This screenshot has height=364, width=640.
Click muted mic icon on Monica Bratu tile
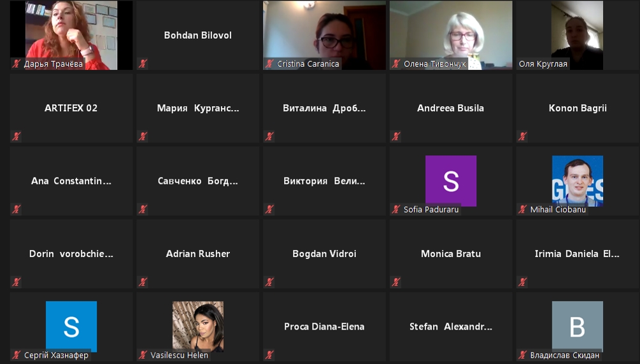[395, 282]
